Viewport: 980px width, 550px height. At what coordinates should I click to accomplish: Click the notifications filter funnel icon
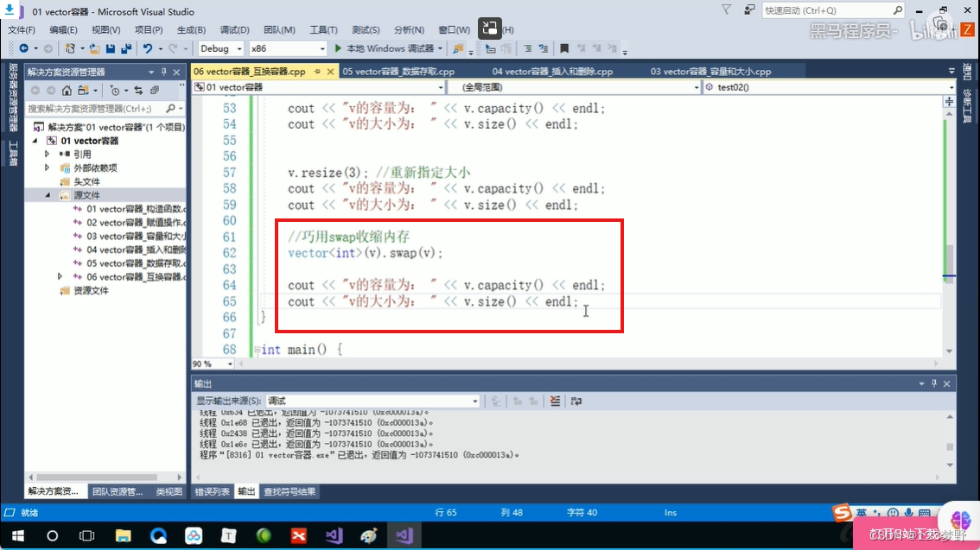point(726,10)
